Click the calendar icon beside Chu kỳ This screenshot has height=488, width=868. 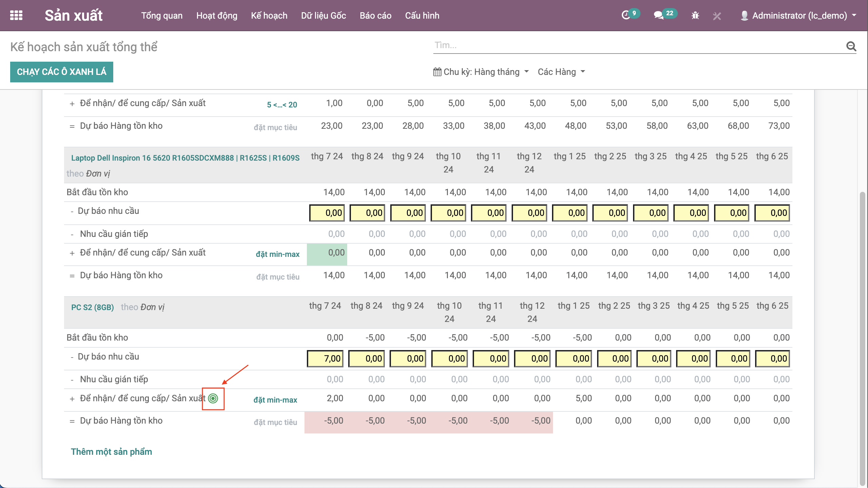click(x=437, y=72)
